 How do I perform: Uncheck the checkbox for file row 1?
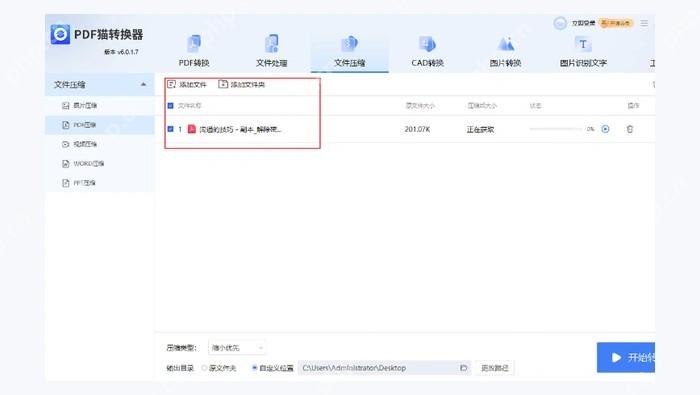tap(170, 129)
